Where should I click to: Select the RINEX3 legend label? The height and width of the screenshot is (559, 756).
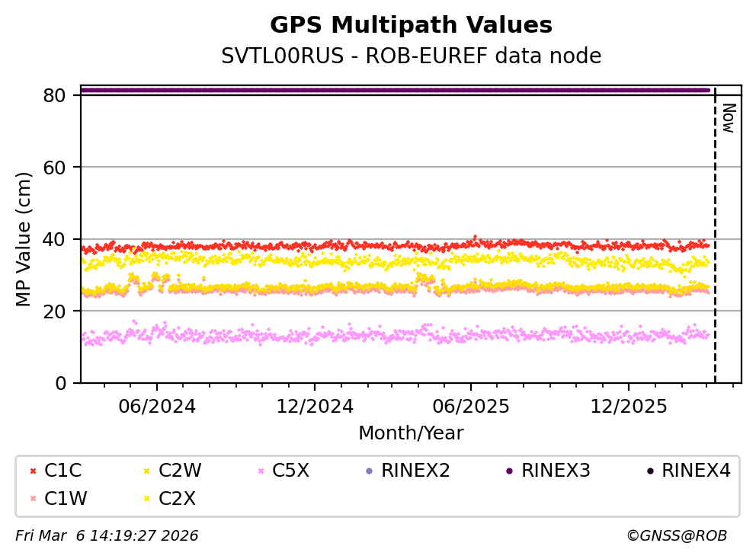(x=556, y=471)
